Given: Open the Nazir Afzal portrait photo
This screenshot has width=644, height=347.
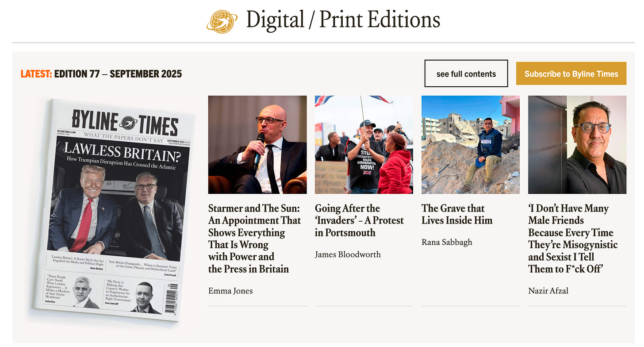Looking at the screenshot, I should (x=577, y=145).
